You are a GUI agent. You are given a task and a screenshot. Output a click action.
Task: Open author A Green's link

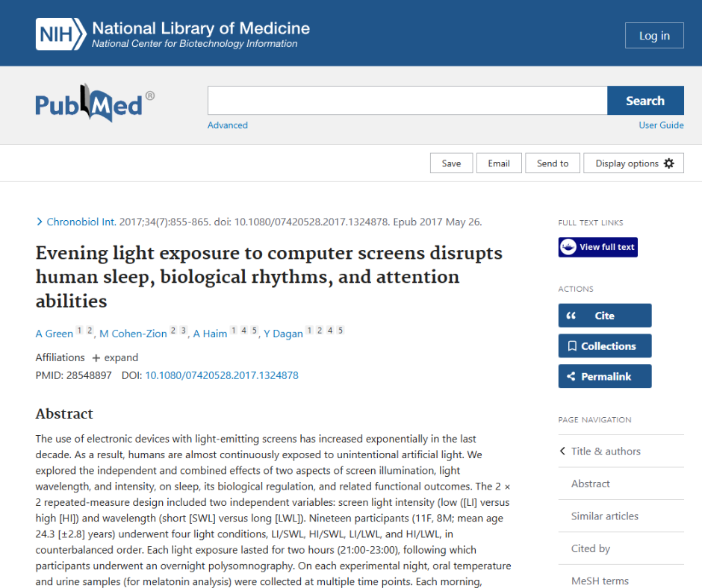click(x=55, y=334)
